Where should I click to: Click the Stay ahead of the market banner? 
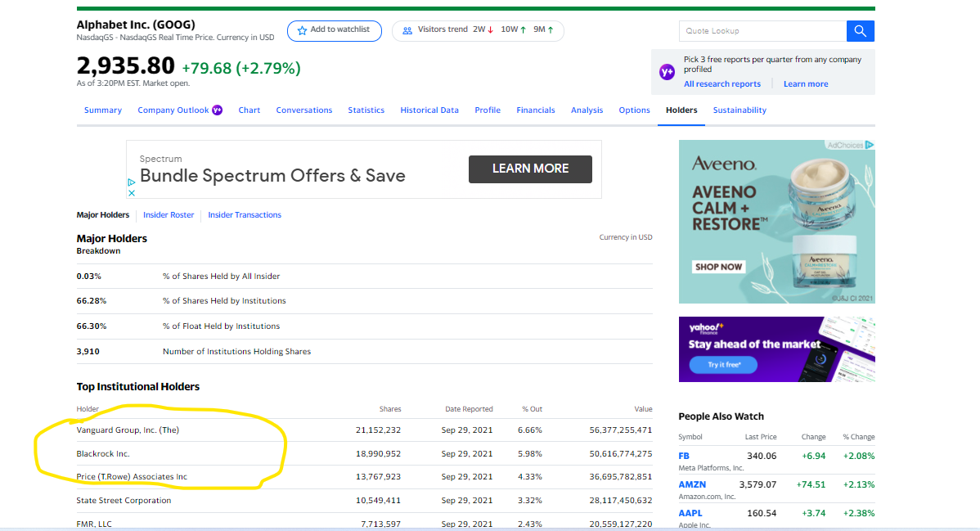(777, 349)
